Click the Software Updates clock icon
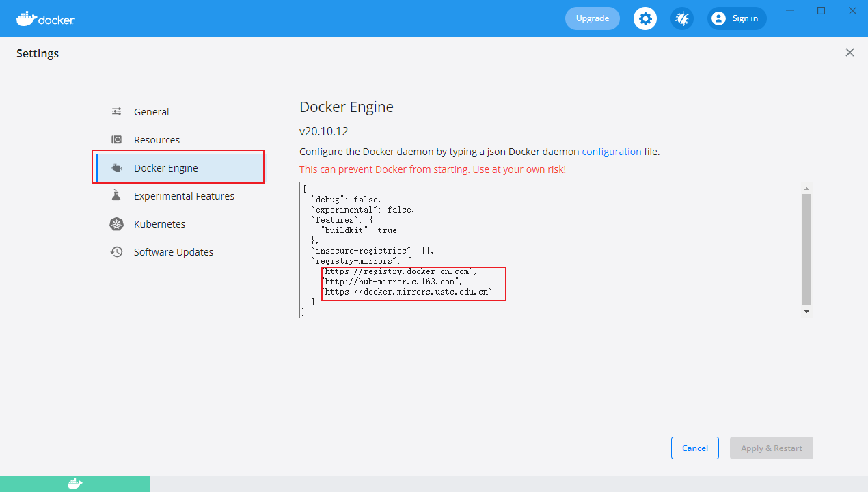 117,251
